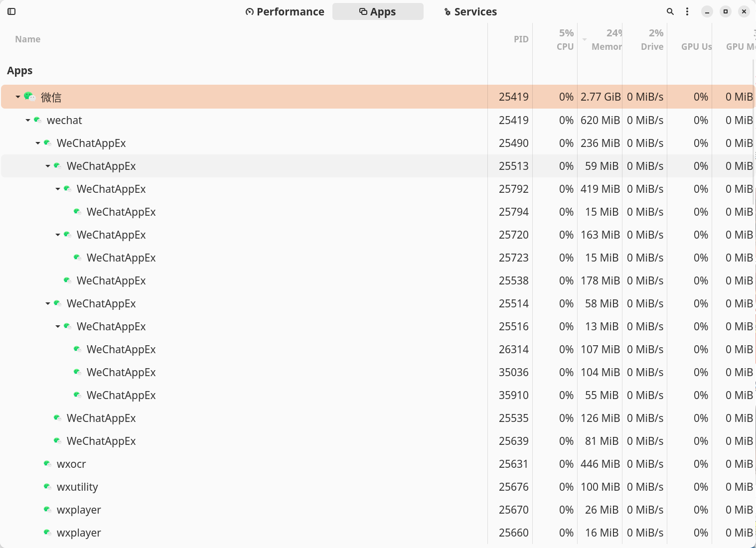Collapse the 微信 app tree row
The image size is (756, 548).
click(18, 97)
